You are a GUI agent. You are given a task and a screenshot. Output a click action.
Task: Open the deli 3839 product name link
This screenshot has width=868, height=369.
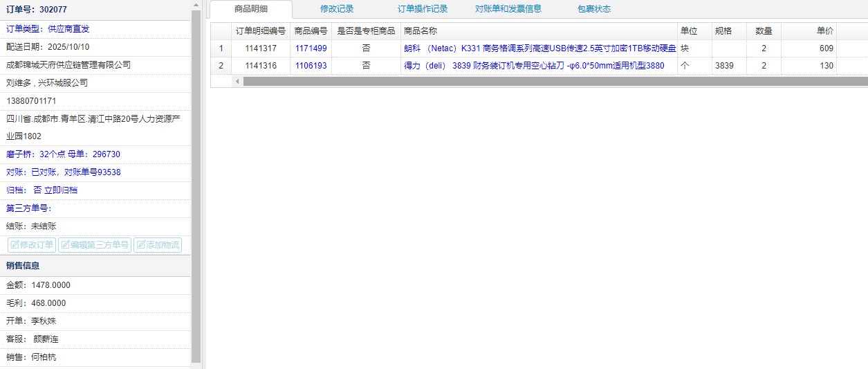coord(534,66)
